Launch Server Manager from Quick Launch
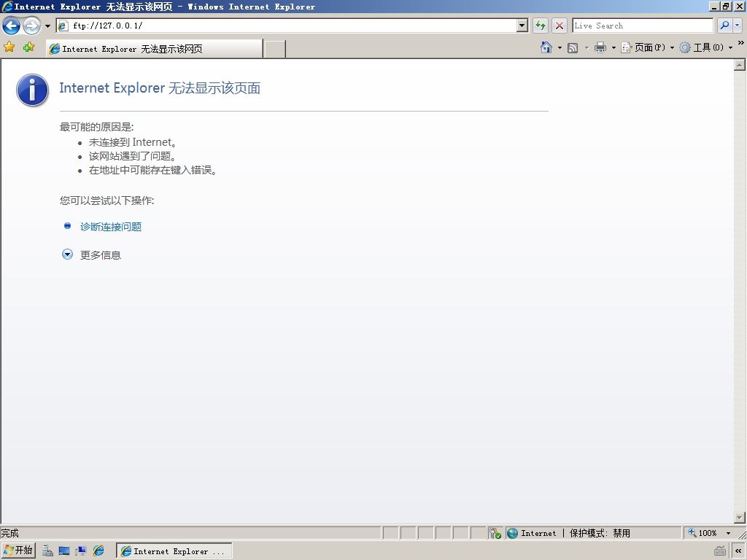 tap(47, 551)
